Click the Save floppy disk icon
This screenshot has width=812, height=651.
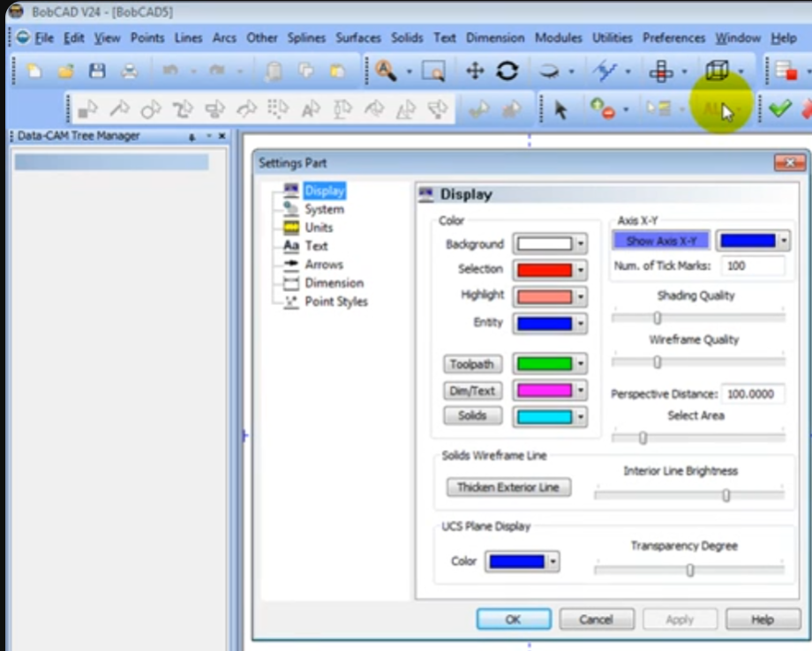(x=97, y=71)
